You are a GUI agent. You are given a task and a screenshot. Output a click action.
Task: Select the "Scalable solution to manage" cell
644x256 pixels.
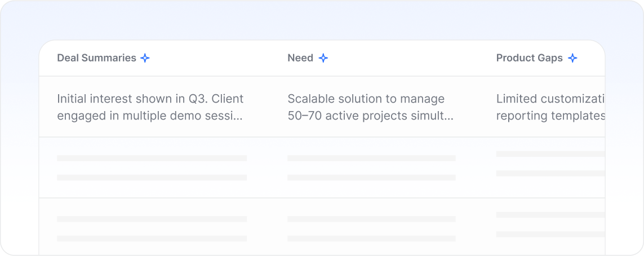371,107
